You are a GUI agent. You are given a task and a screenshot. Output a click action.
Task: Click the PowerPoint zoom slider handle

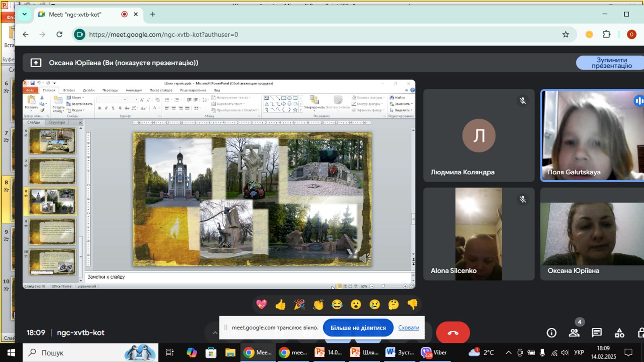tap(383, 286)
